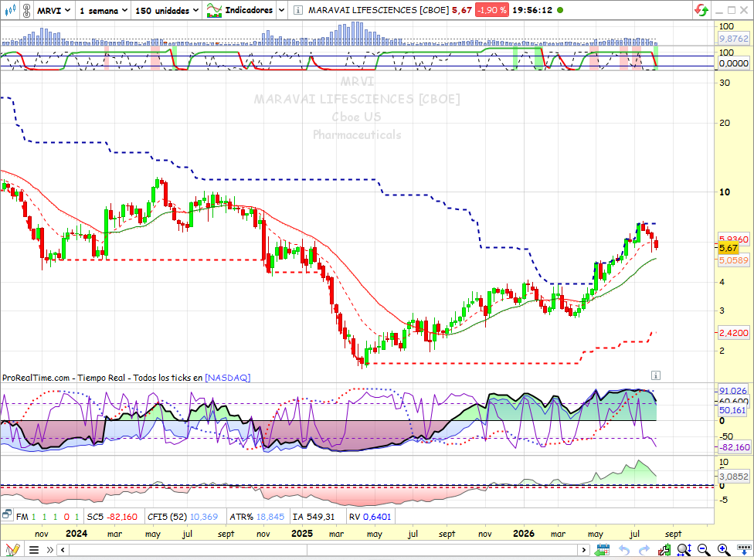Click the undo arrow icon

(624, 549)
